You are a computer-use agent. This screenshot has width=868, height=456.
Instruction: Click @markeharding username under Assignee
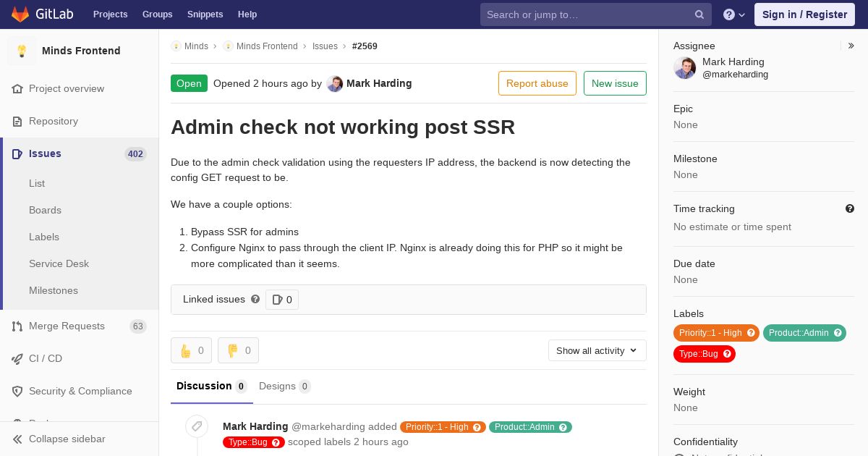point(735,75)
